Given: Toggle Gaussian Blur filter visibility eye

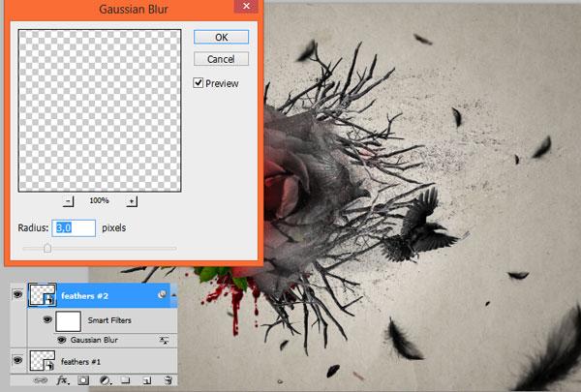Looking at the screenshot, I should [62, 341].
